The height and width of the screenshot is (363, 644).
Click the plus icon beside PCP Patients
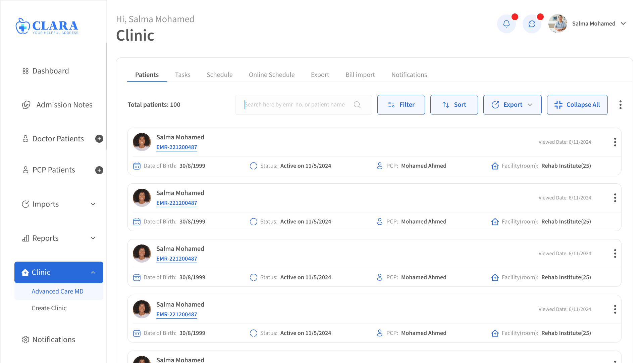point(99,170)
